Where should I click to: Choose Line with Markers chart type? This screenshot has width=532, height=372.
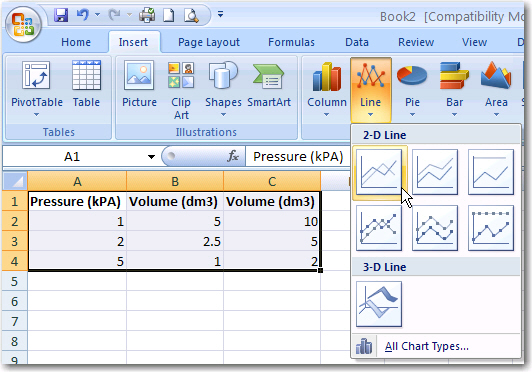(379, 228)
